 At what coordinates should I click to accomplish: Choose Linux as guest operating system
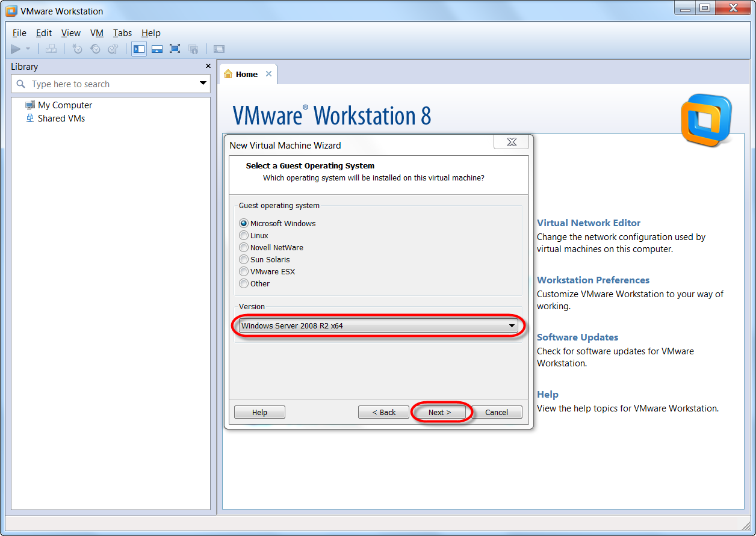244,235
